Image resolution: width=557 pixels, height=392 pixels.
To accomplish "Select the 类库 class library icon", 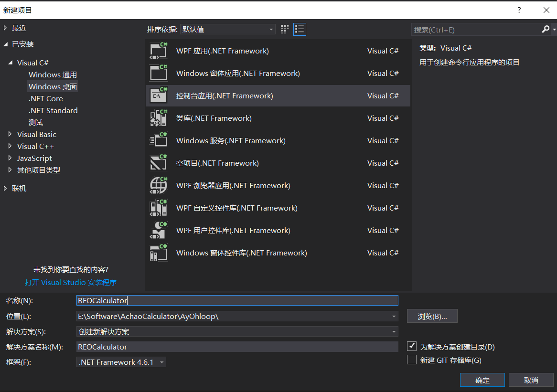I will 159,118.
